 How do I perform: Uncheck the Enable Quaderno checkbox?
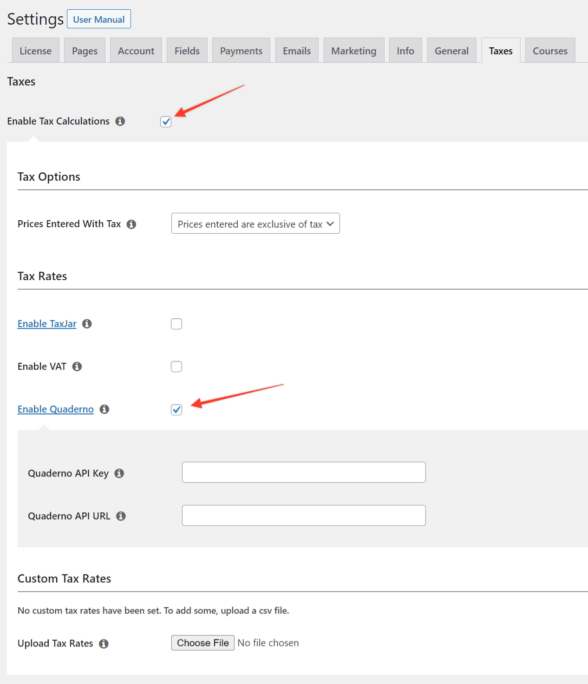pyautogui.click(x=176, y=410)
